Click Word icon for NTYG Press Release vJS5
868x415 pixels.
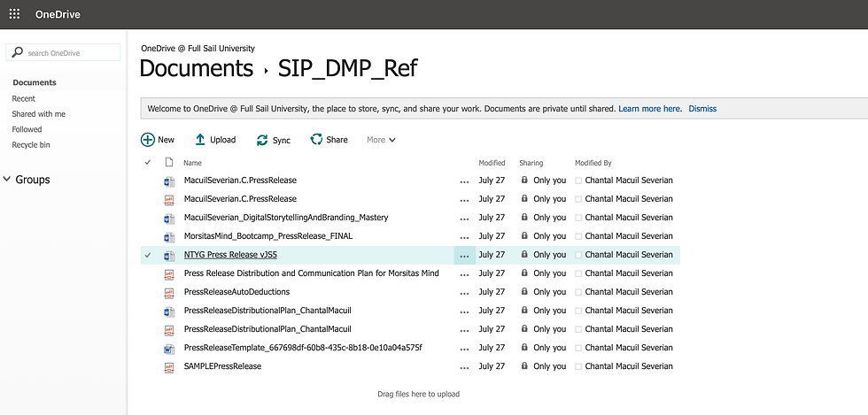point(169,256)
